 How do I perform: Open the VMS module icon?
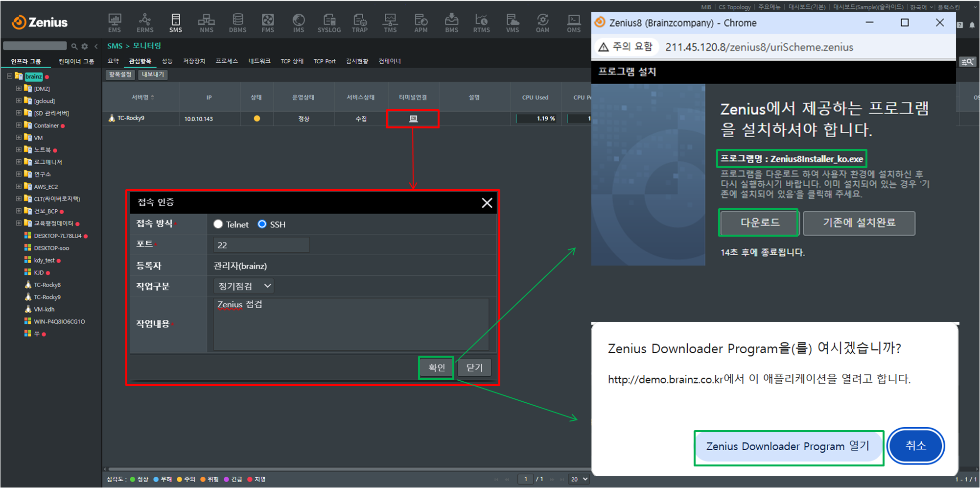(x=512, y=23)
